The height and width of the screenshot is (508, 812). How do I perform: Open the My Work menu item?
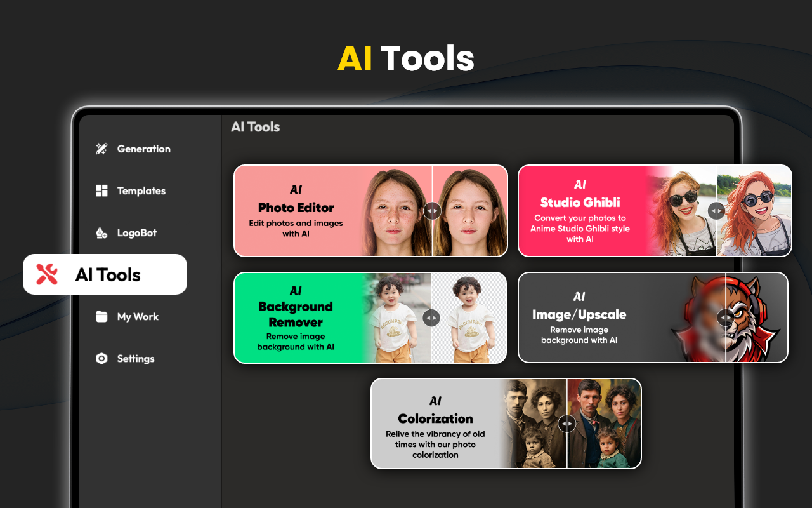coord(127,317)
